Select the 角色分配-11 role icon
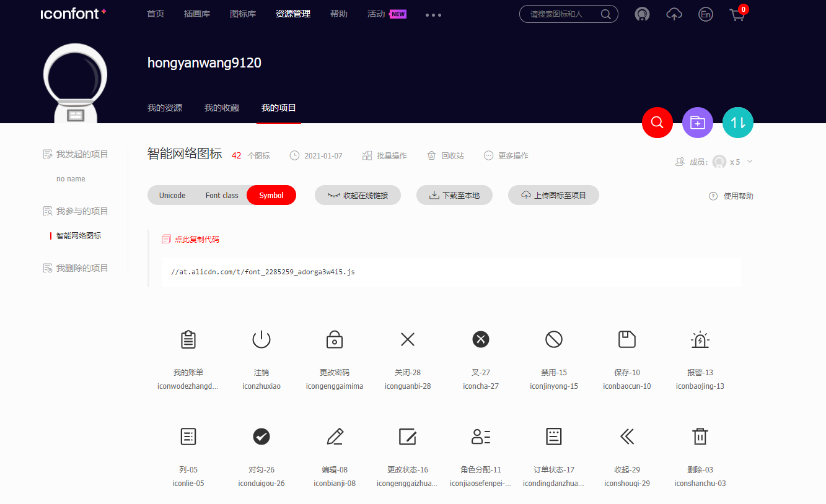Image resolution: width=826 pixels, height=504 pixels. [x=480, y=437]
